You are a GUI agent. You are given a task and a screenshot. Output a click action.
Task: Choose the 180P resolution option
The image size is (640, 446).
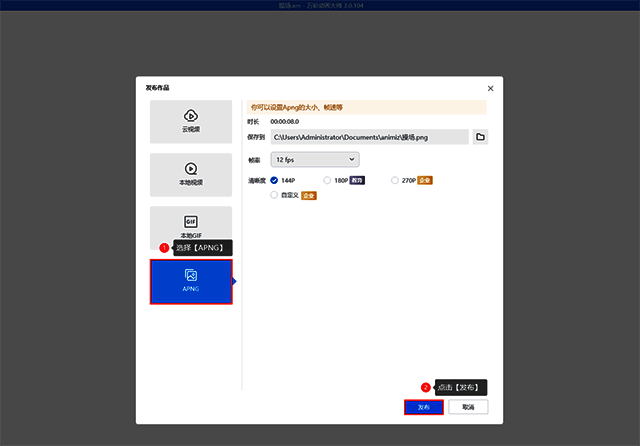click(327, 180)
